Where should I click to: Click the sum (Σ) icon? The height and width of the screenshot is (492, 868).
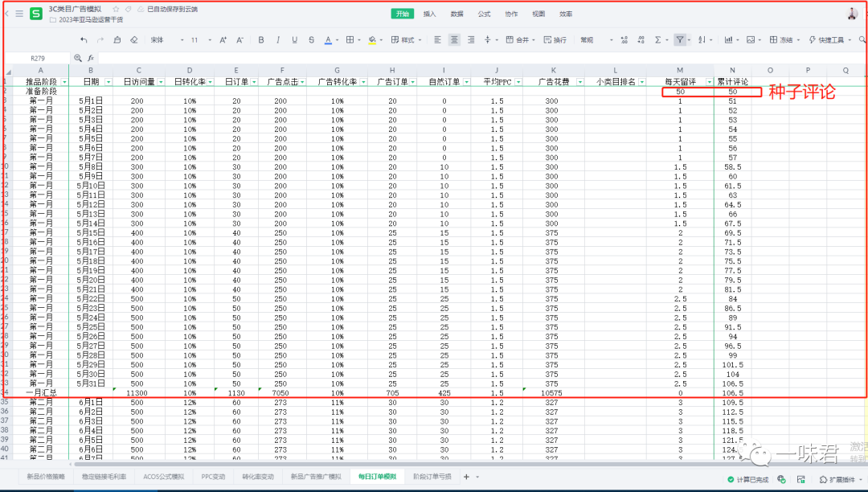(x=657, y=39)
